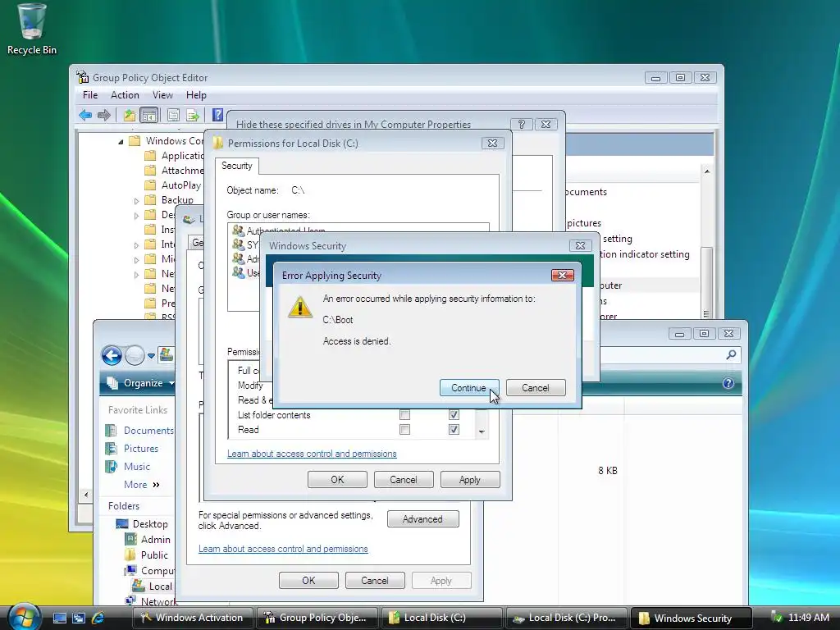Collapse Windows Components tree node
Image resolution: width=840 pixels, height=630 pixels.
pyautogui.click(x=121, y=141)
